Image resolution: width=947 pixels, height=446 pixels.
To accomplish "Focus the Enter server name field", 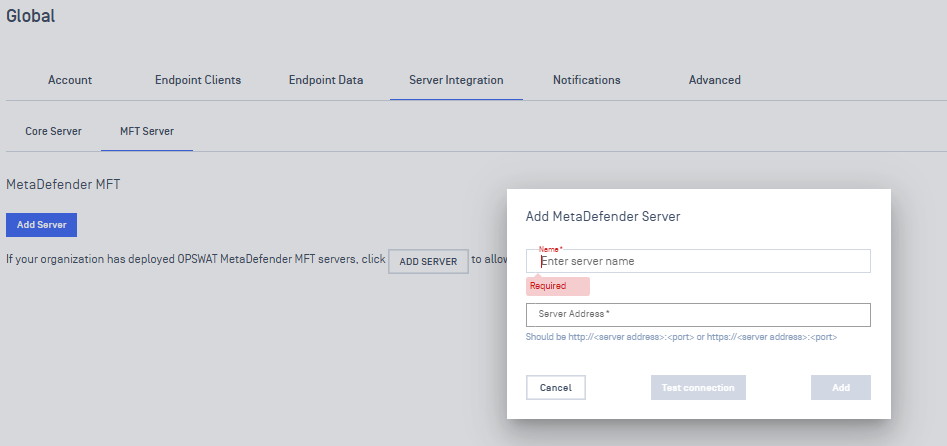I will pyautogui.click(x=698, y=261).
